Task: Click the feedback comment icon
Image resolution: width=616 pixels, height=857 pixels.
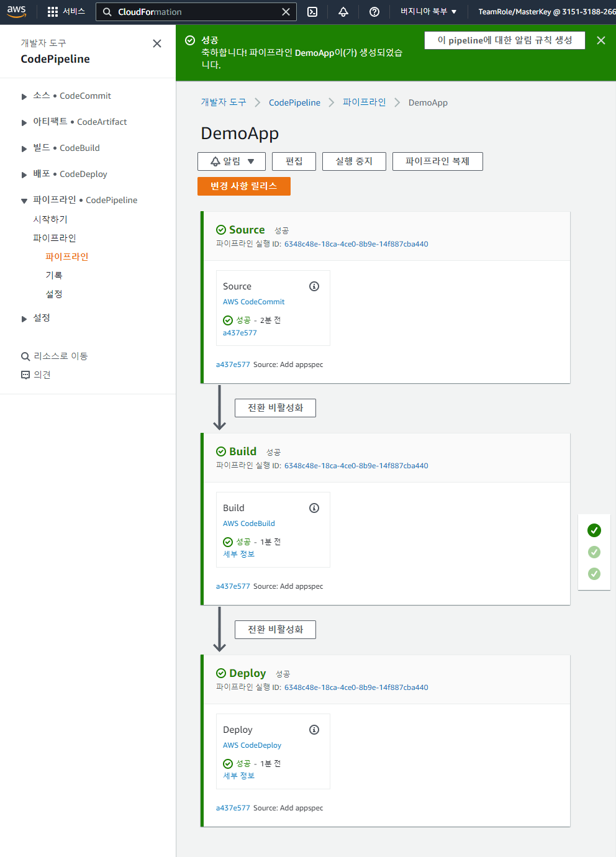Action: pos(25,375)
